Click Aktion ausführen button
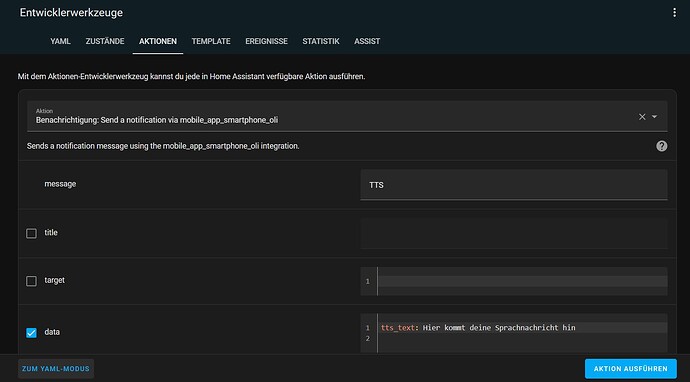The width and height of the screenshot is (690, 382). (630, 369)
